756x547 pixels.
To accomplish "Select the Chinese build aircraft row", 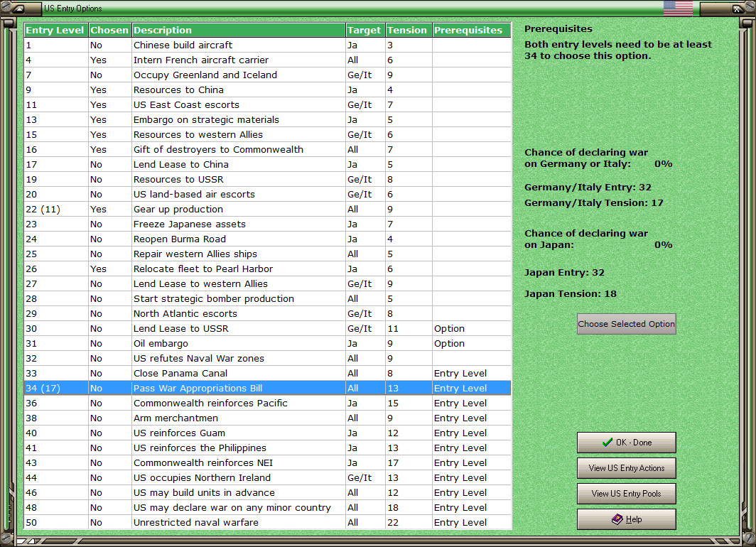I will click(268, 45).
